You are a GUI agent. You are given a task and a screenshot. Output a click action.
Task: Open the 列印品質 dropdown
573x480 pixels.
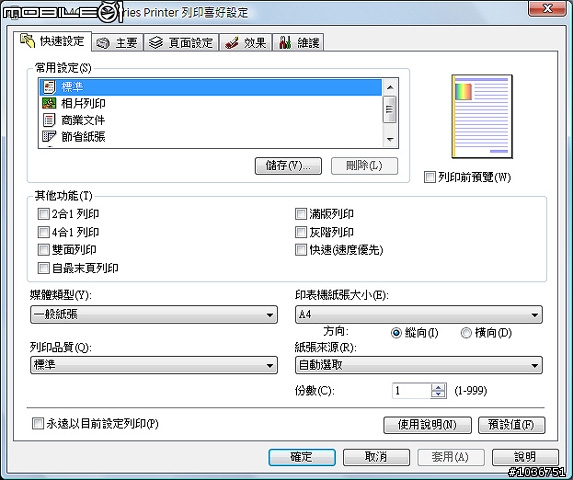click(x=154, y=365)
